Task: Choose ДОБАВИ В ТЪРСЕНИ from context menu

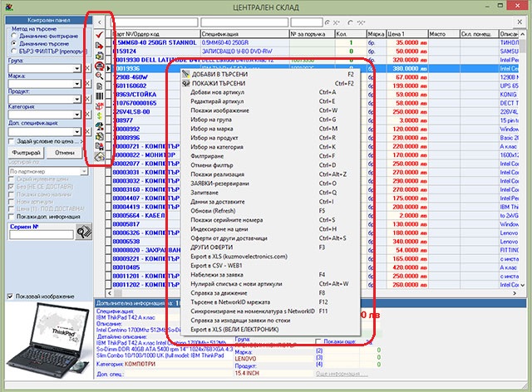Action: (x=270, y=74)
